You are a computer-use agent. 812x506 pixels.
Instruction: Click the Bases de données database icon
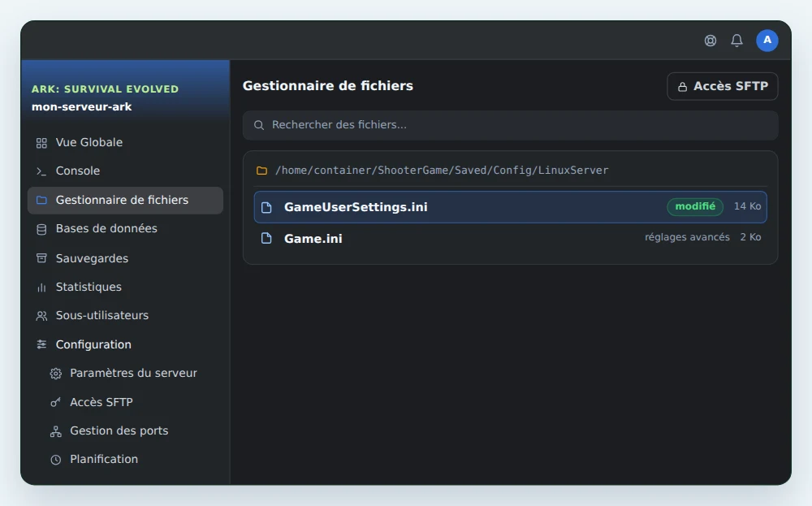point(41,229)
